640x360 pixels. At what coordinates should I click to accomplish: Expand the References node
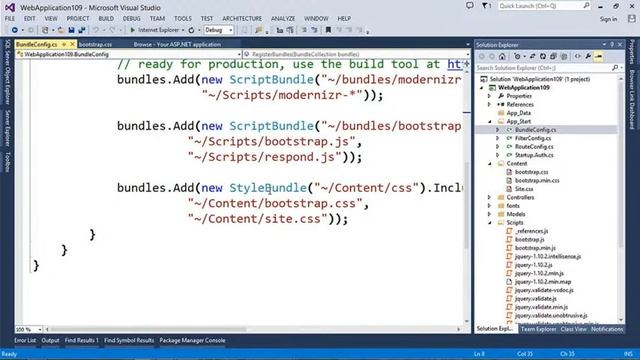(x=489, y=104)
